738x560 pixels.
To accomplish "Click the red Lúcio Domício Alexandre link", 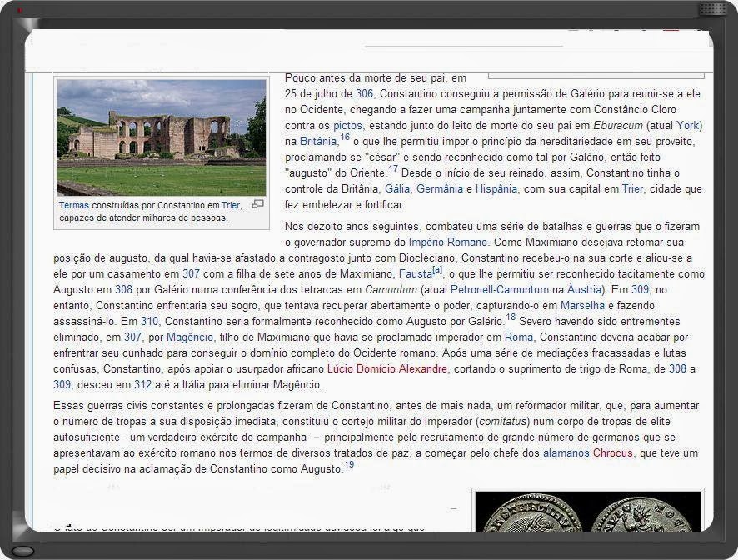I will [x=387, y=369].
